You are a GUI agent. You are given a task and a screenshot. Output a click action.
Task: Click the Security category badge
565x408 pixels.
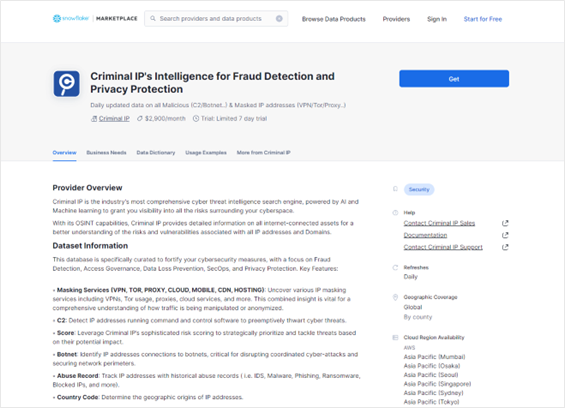point(419,189)
